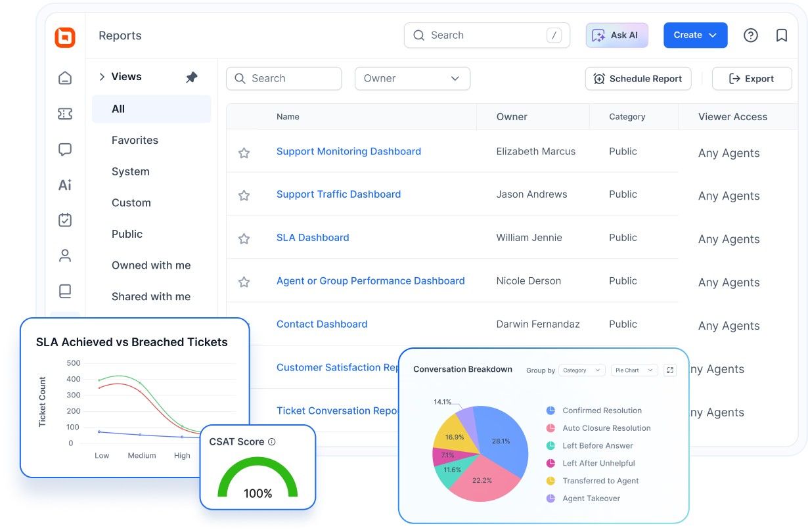
Task: Favorite the SLA Dashboard with star
Action: click(x=244, y=239)
